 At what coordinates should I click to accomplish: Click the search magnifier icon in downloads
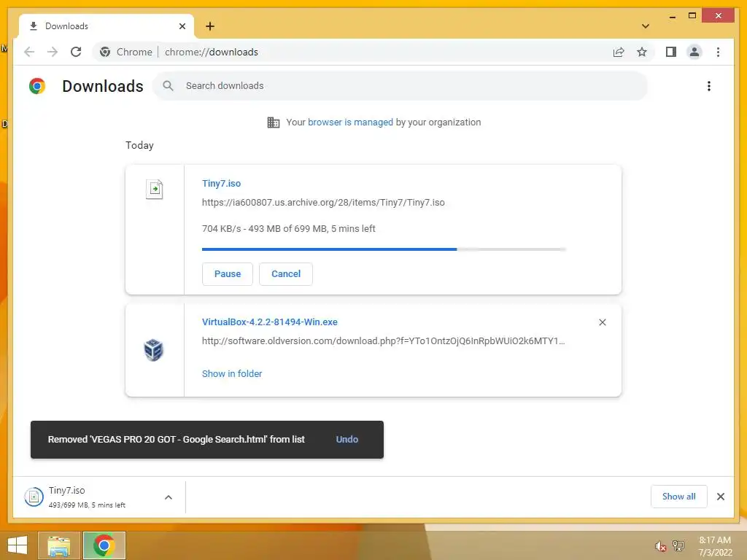(x=169, y=86)
